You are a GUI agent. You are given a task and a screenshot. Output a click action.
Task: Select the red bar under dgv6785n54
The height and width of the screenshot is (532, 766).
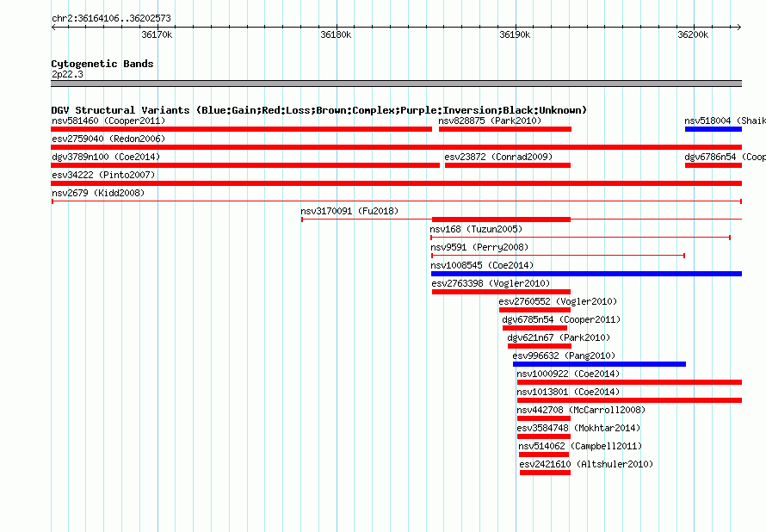[535, 328]
